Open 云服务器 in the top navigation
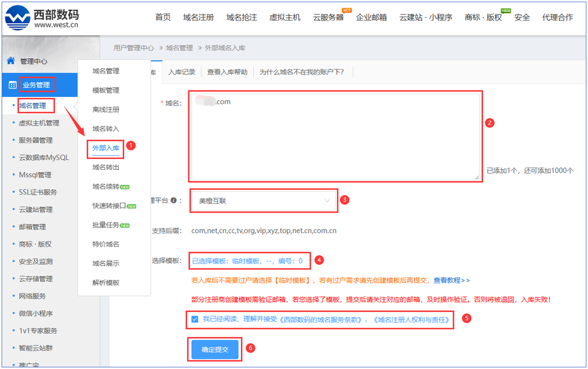588x369 pixels. pyautogui.click(x=328, y=17)
